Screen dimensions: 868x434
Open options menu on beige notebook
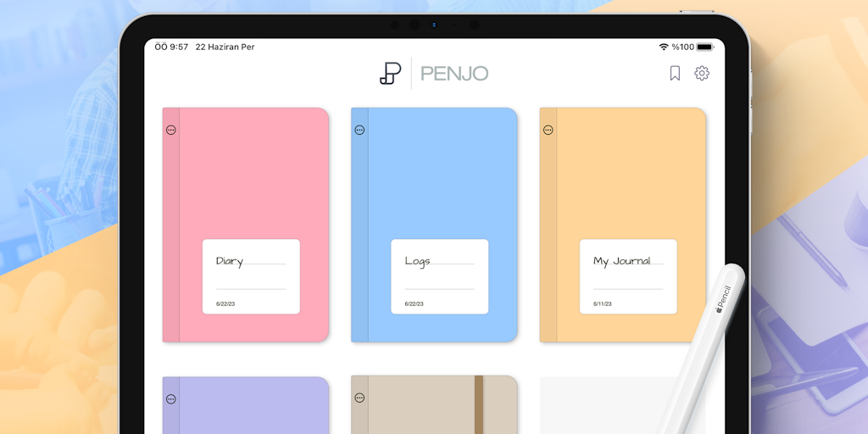359,398
